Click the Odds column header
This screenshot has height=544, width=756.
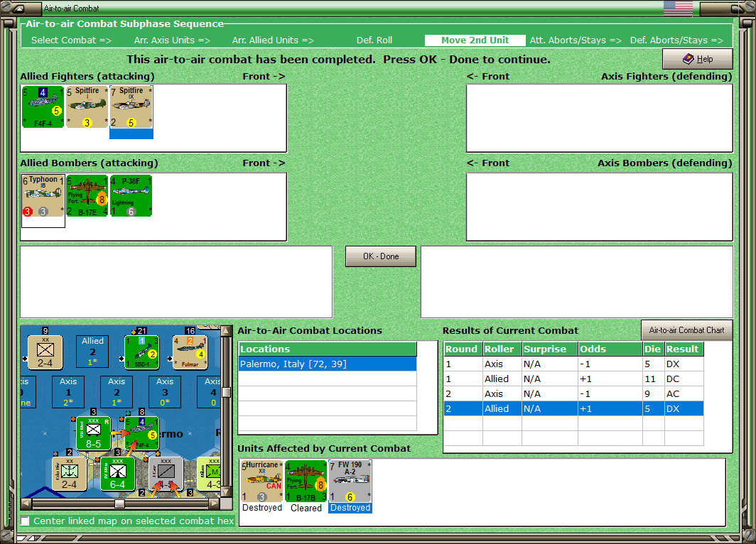coord(610,349)
